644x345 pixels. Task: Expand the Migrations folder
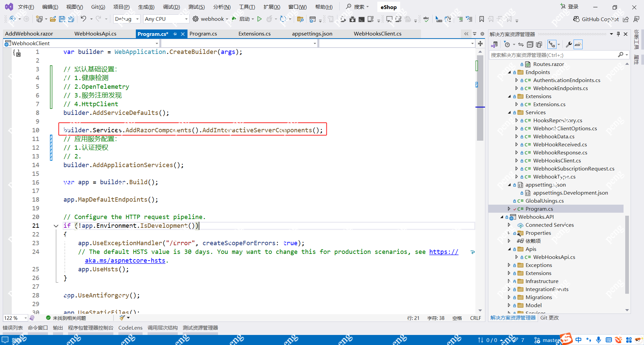click(509, 297)
